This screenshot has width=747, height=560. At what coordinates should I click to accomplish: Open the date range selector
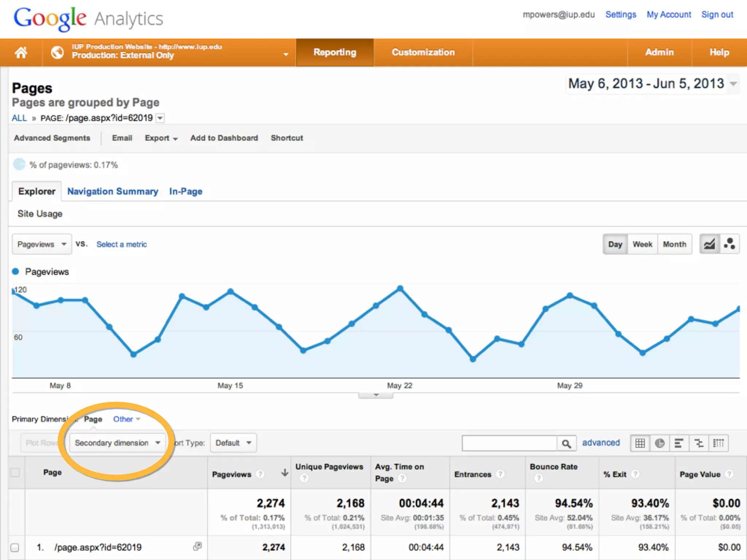(652, 84)
